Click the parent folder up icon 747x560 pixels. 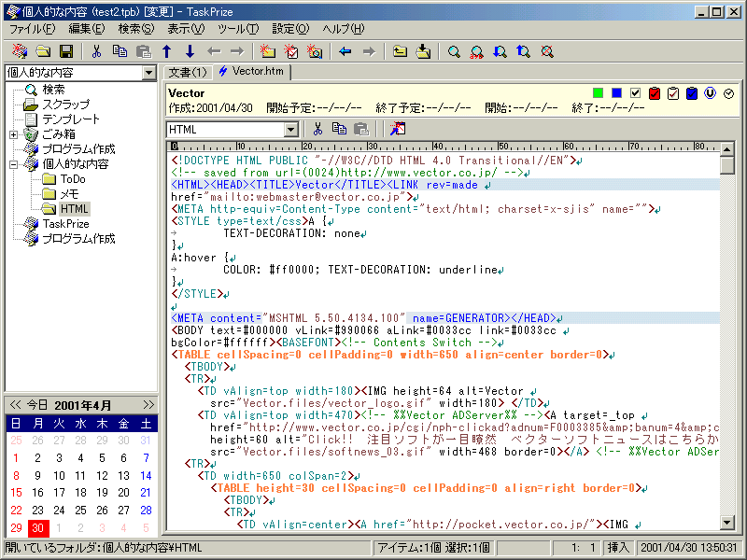point(400,51)
